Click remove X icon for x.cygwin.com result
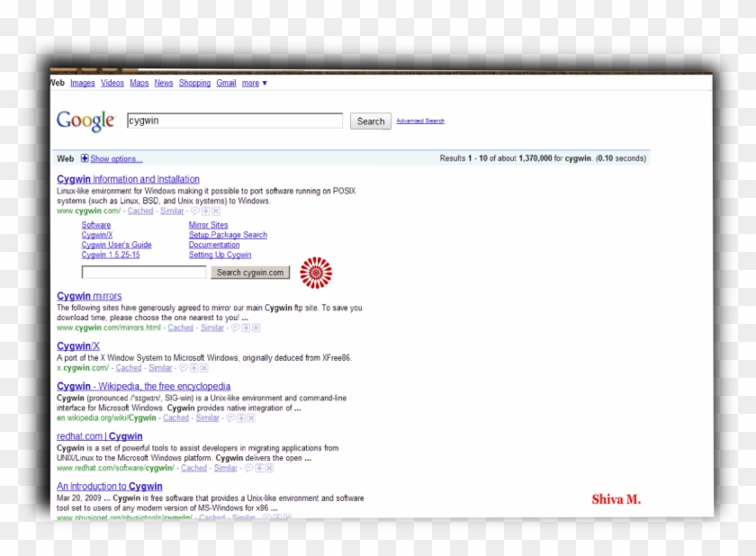Screen dimensions: 756x556 pos(204,368)
